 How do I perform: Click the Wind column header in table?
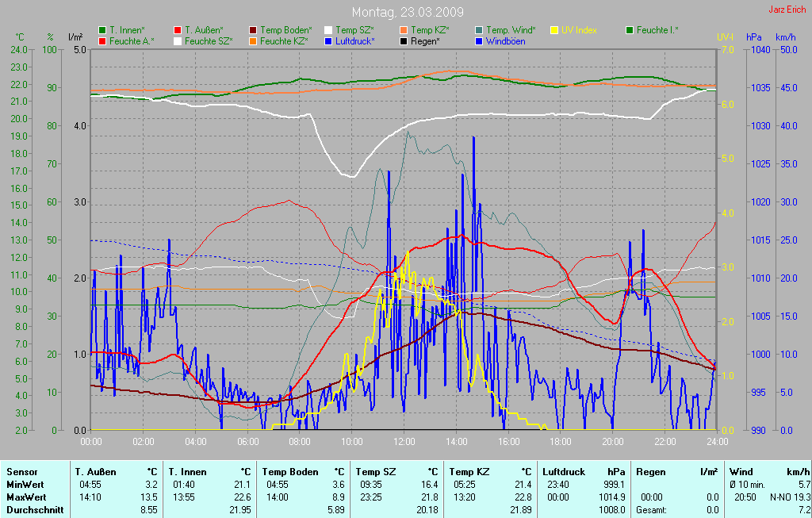point(741,472)
